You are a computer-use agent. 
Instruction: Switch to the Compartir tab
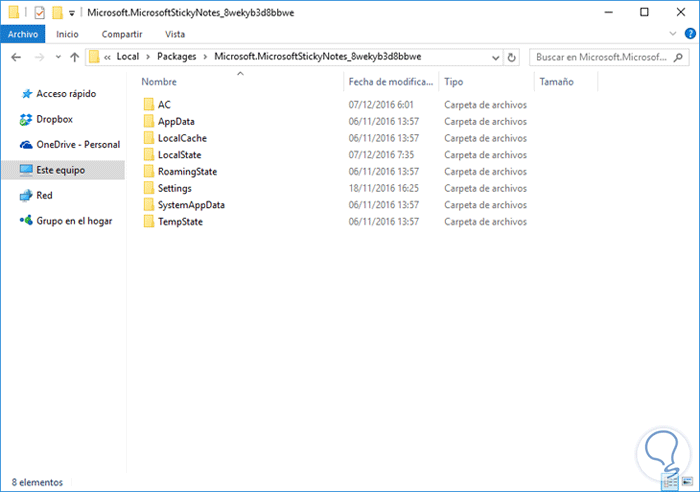[x=122, y=34]
